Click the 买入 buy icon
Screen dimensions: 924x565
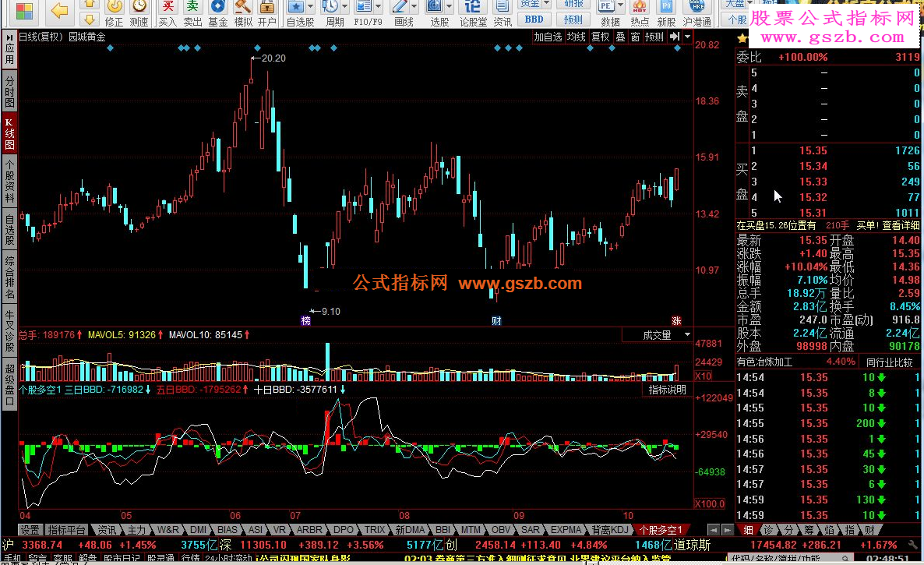click(x=168, y=13)
